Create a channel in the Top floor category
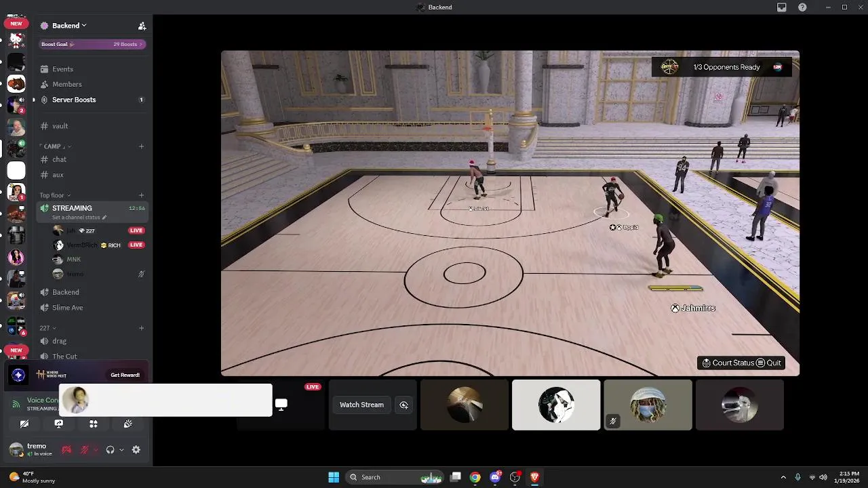This screenshot has width=868, height=488. click(141, 195)
